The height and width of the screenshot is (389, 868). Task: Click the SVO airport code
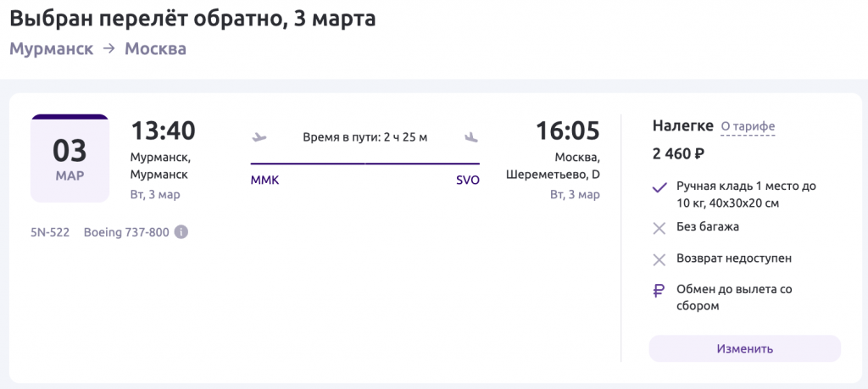coord(467,181)
